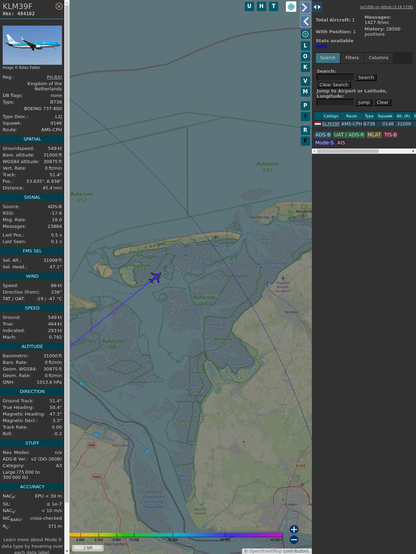Expand sidebar with right chevron arrow
Image resolution: width=416 pixels, height=554 pixels.
(305, 7)
